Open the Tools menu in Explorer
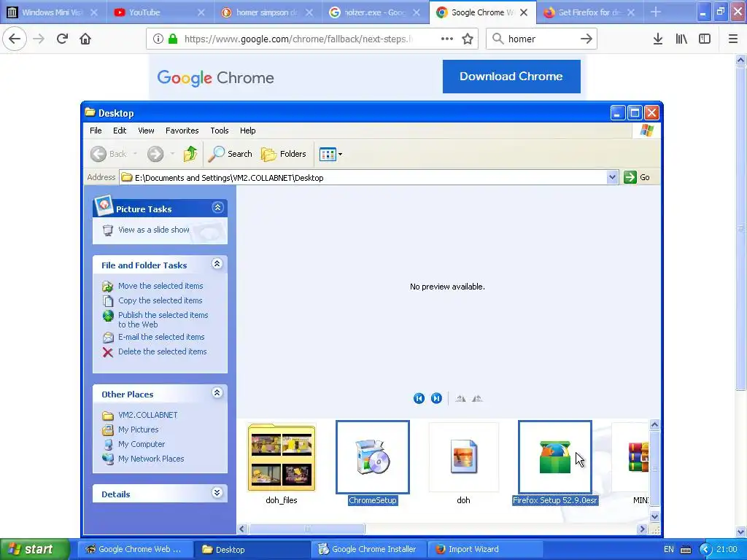This screenshot has height=560, width=747. [x=220, y=131]
